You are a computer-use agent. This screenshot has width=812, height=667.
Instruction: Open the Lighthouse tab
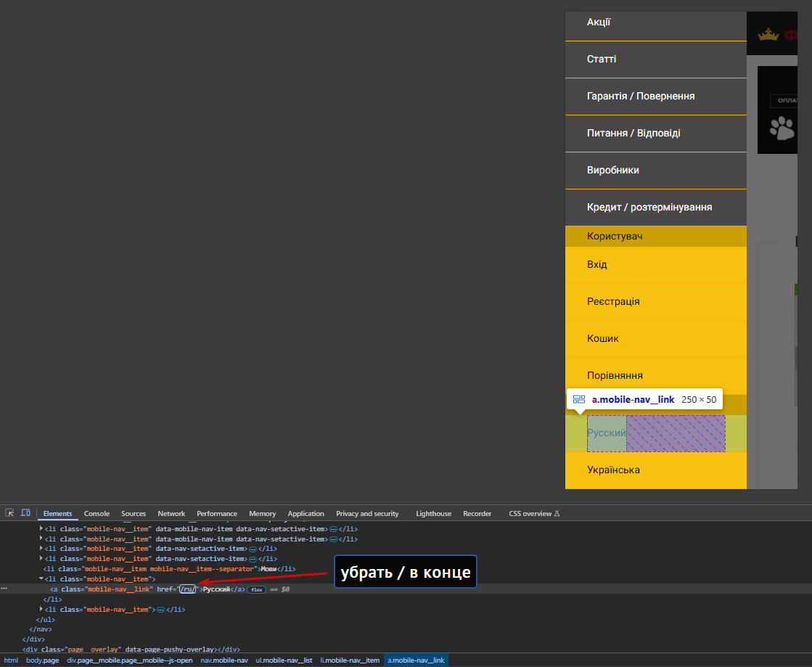(x=433, y=514)
